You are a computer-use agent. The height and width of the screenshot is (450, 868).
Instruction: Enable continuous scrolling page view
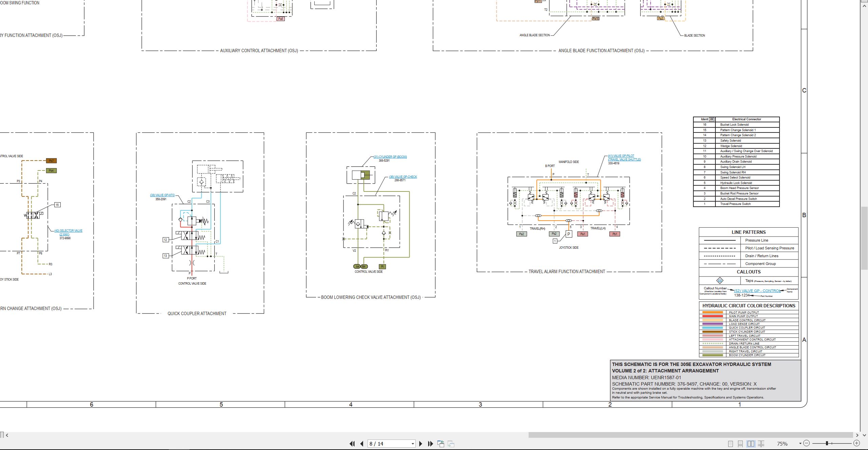coord(741,444)
